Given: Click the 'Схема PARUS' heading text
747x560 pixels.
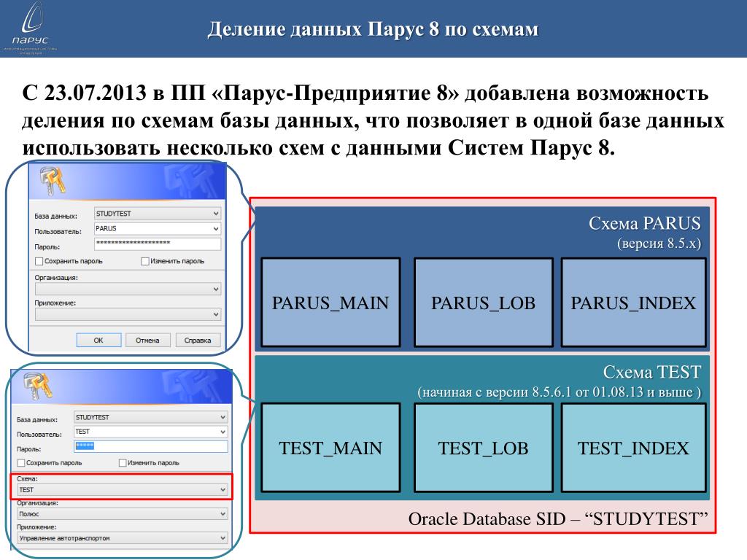Looking at the screenshot, I should pos(645,223).
